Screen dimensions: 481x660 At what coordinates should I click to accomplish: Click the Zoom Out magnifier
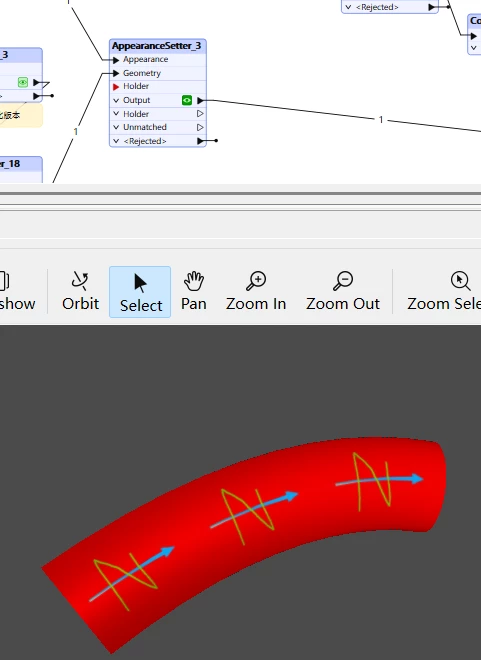[343, 291]
